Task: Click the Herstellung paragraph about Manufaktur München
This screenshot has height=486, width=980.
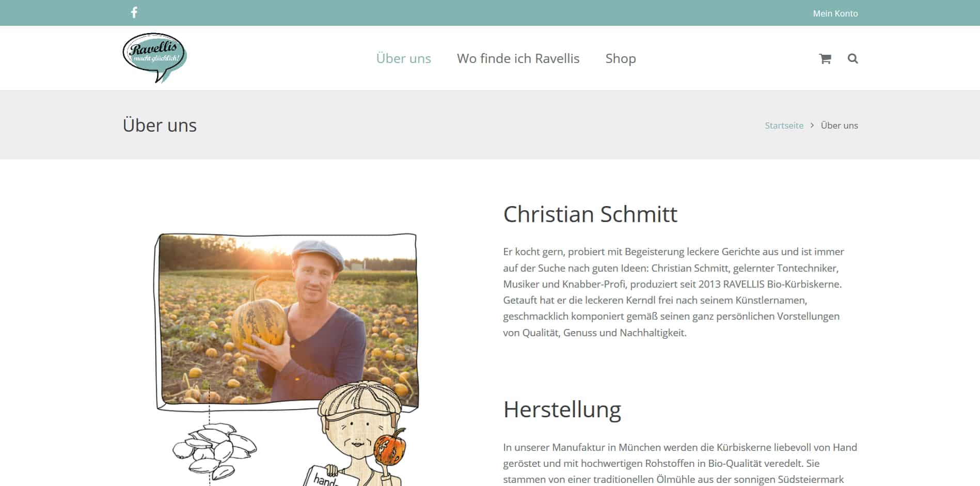Action: (680, 463)
